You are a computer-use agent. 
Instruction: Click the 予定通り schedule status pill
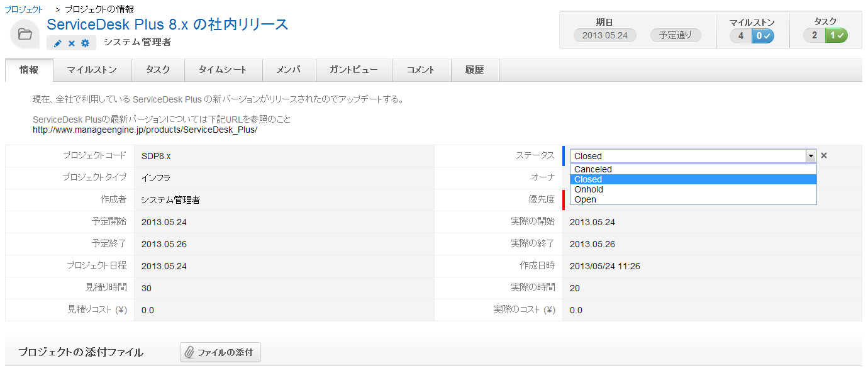[x=676, y=36]
